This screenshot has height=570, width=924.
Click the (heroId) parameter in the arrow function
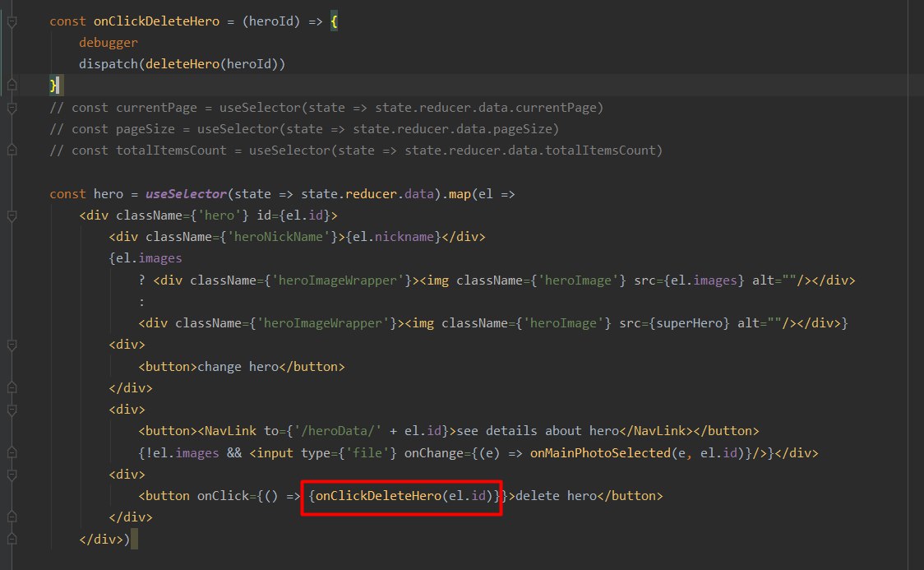(271, 21)
